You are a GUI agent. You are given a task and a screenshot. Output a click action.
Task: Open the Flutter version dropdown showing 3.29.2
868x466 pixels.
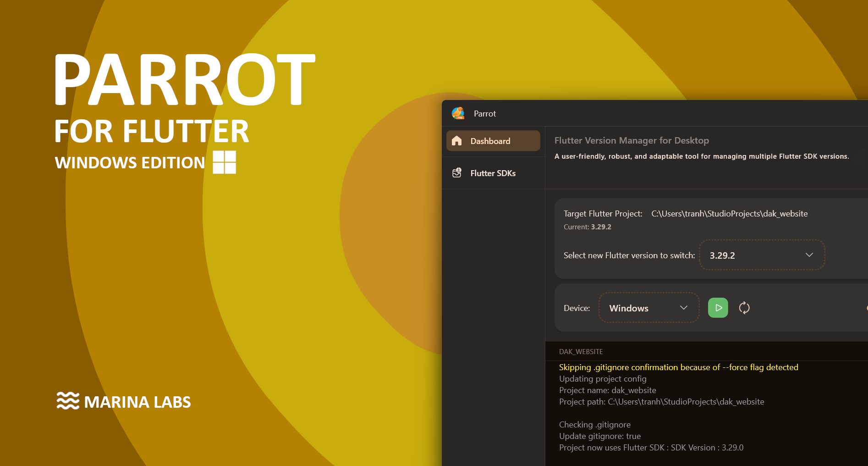coord(762,255)
